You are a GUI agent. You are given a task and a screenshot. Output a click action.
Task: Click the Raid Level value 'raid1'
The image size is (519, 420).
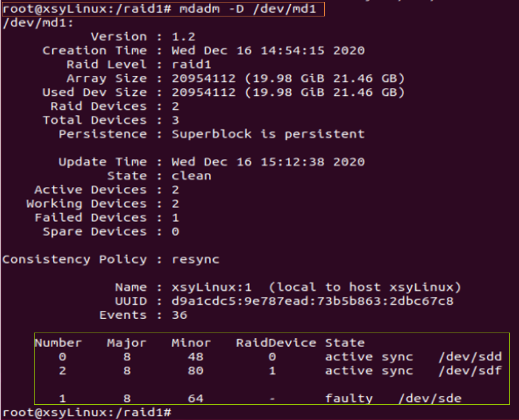tap(191, 64)
